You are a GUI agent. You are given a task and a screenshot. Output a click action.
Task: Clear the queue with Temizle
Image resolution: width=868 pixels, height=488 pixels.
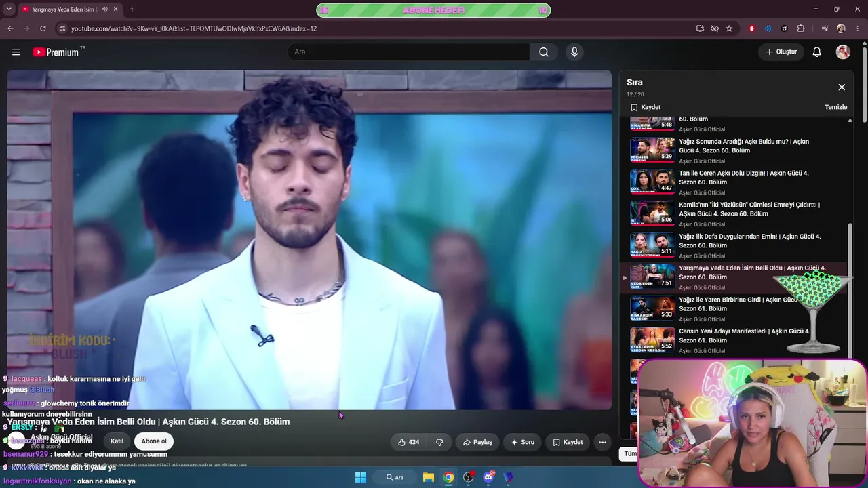point(836,107)
